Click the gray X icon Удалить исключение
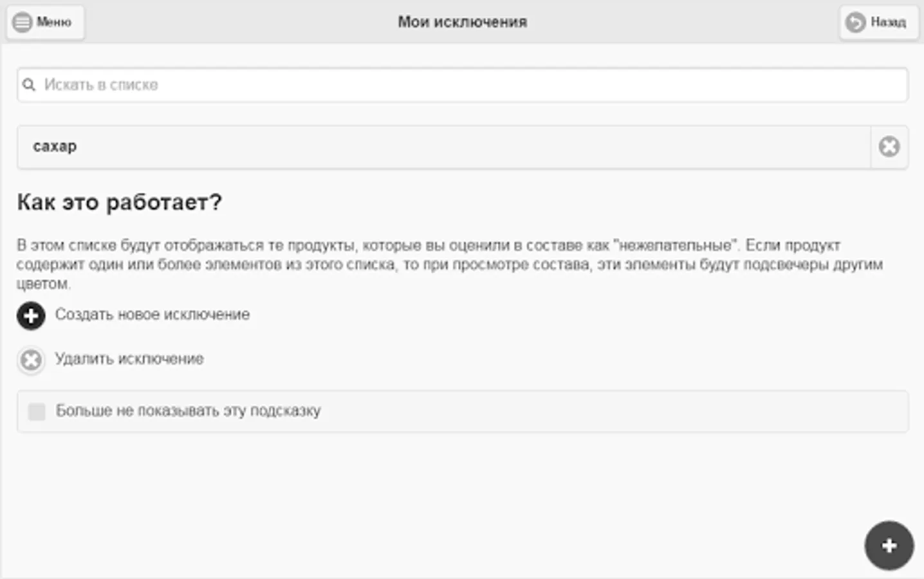This screenshot has height=579, width=924. 31,360
